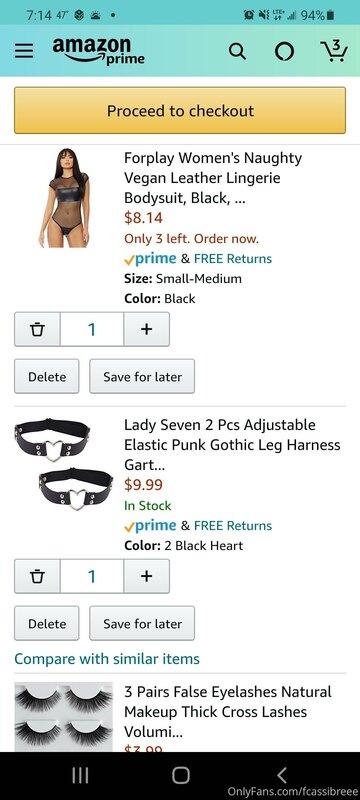The height and width of the screenshot is (800, 360).
Task: Tap Android back navigation arrow
Action: [281, 775]
